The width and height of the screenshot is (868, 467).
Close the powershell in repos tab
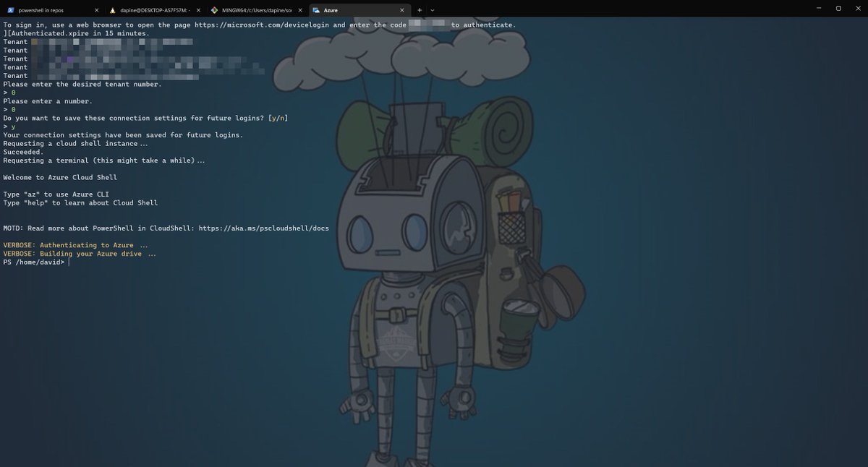[96, 10]
